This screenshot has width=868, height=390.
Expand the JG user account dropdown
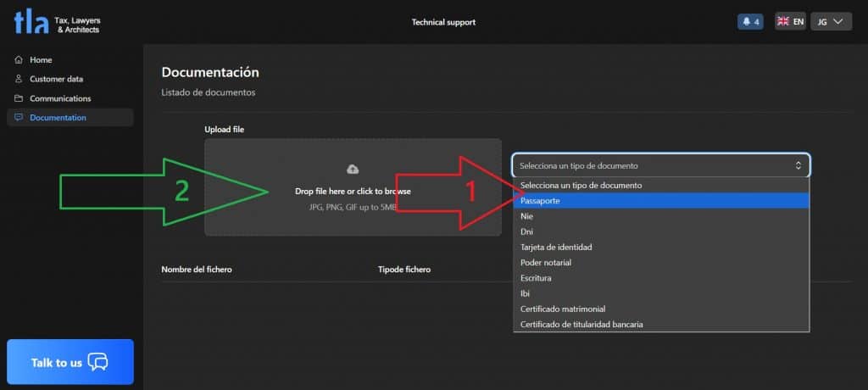tap(831, 22)
